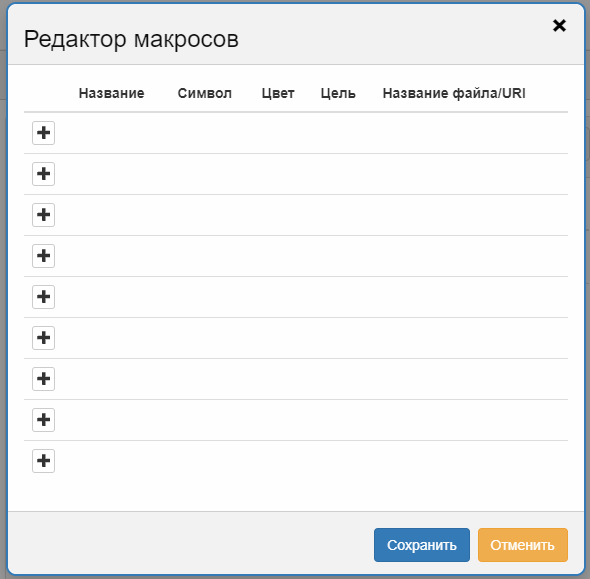590x579 pixels.
Task: Click the Название column header
Action: pyautogui.click(x=111, y=93)
